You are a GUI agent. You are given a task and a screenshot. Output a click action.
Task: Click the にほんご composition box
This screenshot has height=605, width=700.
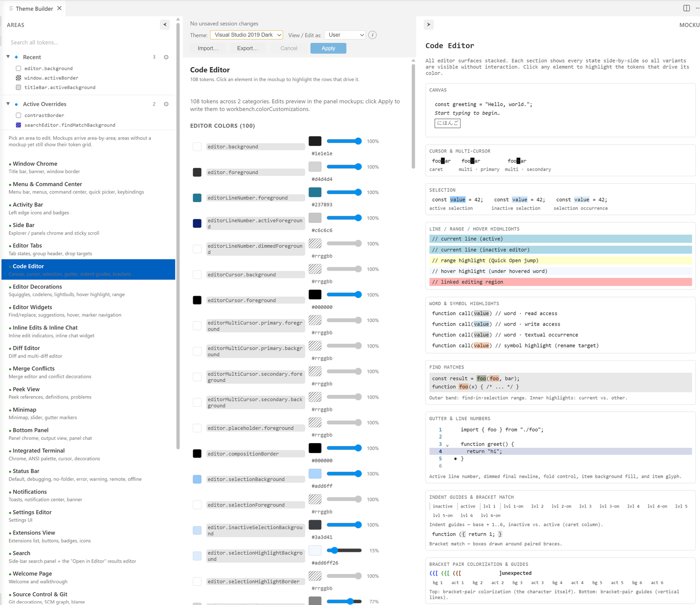(448, 123)
